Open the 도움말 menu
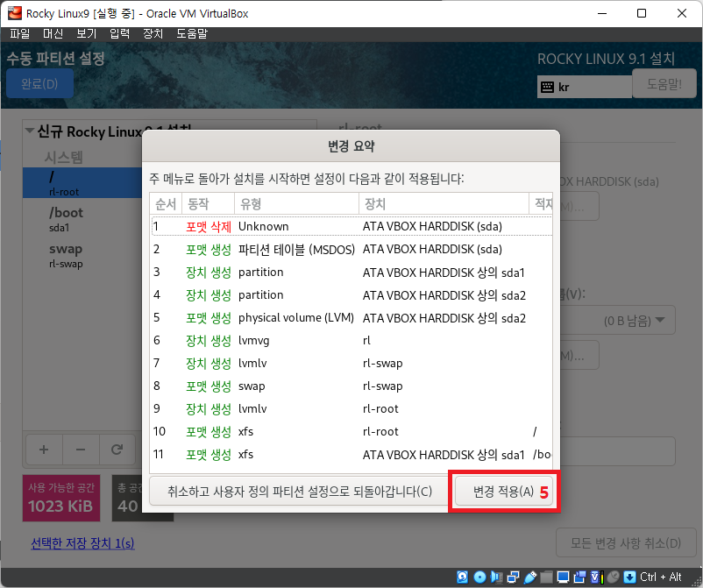This screenshot has width=703, height=588. (x=192, y=33)
